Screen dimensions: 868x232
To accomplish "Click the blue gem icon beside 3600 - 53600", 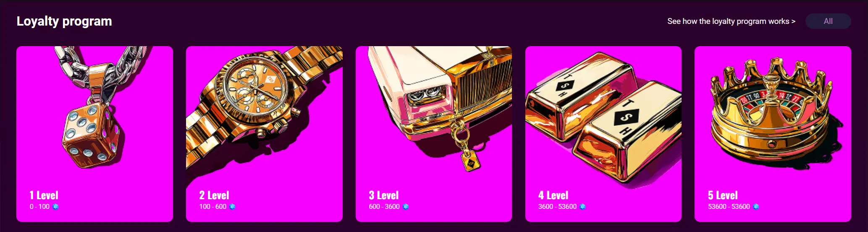I will point(582,206).
